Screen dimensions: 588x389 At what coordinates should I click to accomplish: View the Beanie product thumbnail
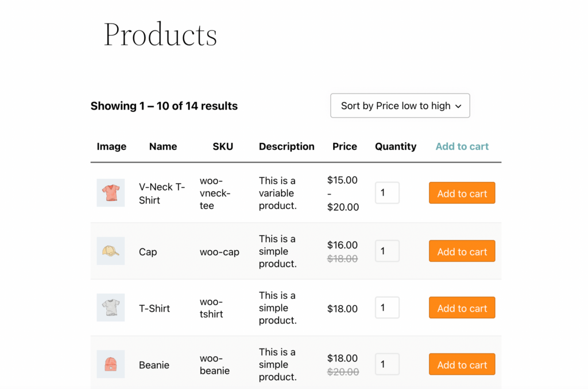coord(110,364)
